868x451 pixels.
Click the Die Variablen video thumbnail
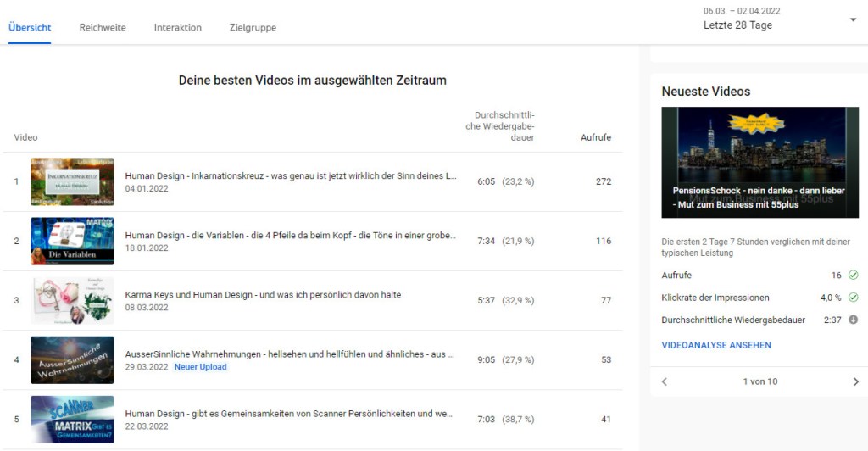[72, 242]
